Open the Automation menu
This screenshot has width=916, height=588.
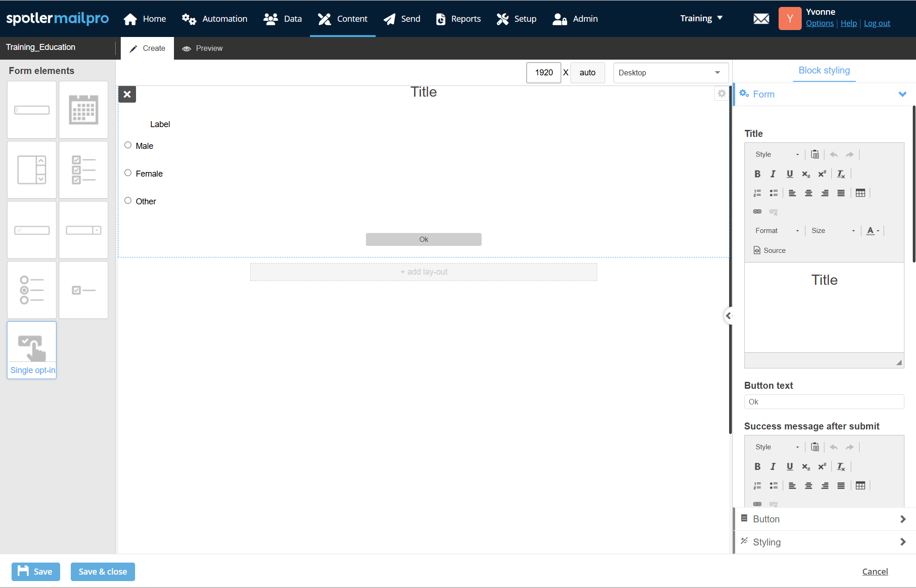[215, 19]
